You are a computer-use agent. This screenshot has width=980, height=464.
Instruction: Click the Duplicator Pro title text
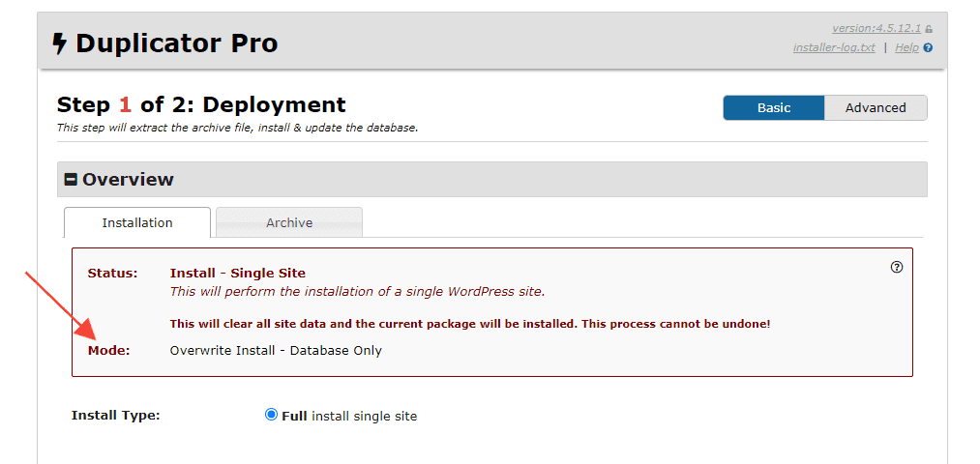176,43
